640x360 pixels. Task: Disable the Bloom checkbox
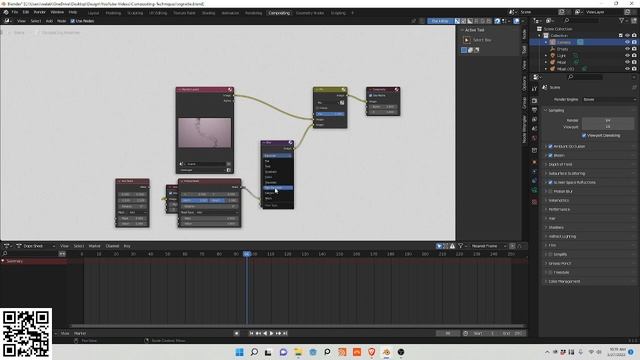pyautogui.click(x=550, y=156)
